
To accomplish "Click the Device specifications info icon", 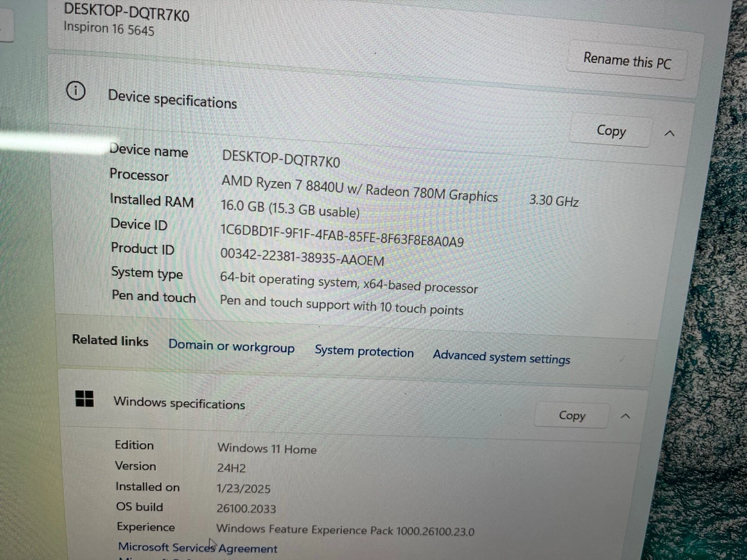I will pos(76,91).
